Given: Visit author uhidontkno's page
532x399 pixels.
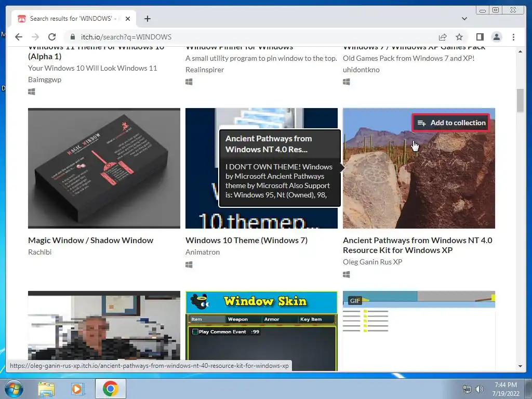Looking at the screenshot, I should [x=361, y=70].
